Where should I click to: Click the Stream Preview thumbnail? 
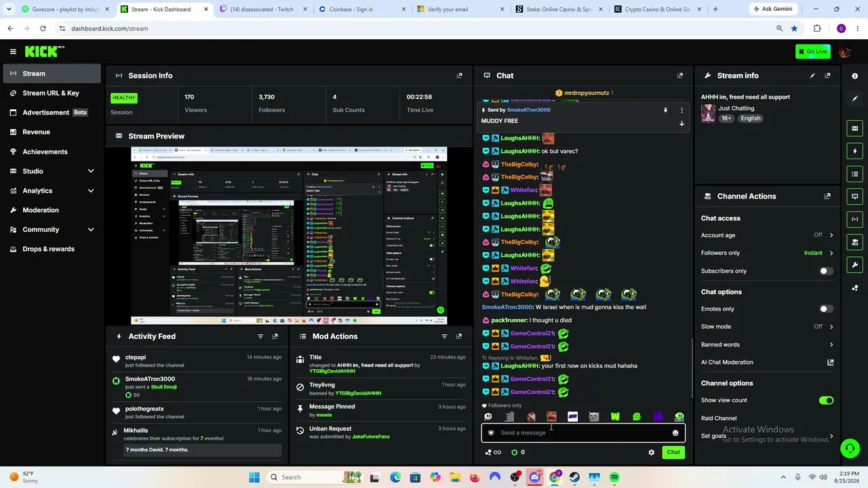click(289, 235)
